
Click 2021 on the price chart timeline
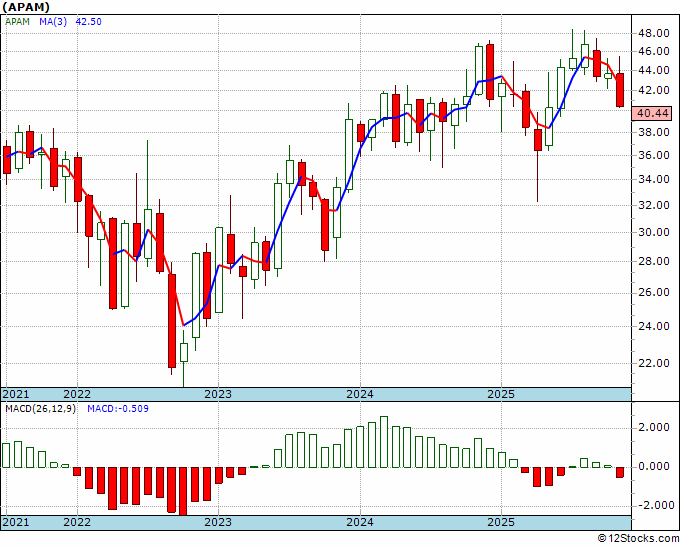[x=16, y=394]
